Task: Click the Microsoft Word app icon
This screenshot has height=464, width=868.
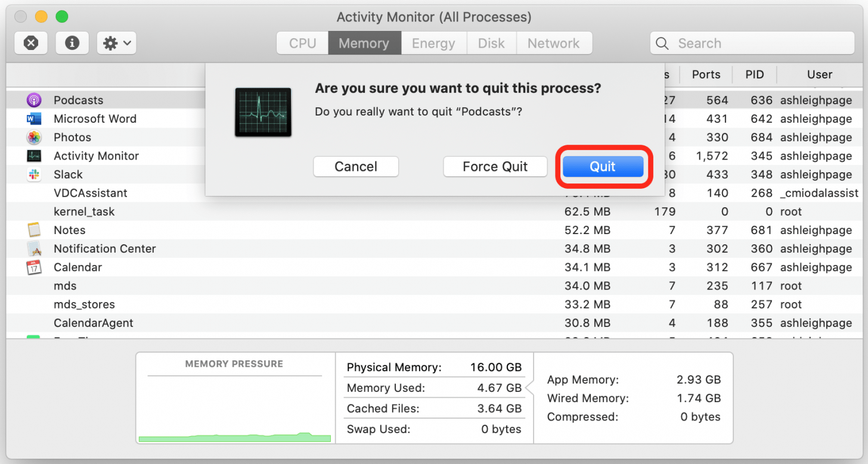Action: coord(34,119)
